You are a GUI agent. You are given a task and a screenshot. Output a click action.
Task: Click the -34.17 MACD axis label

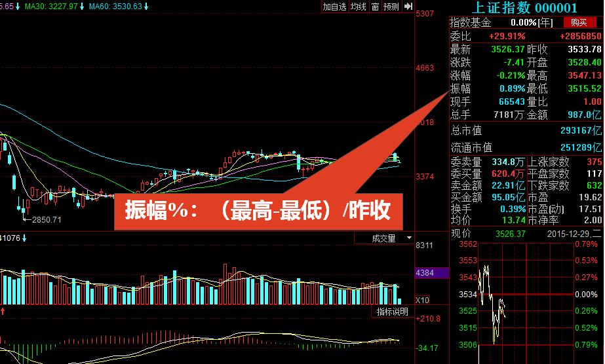427,348
